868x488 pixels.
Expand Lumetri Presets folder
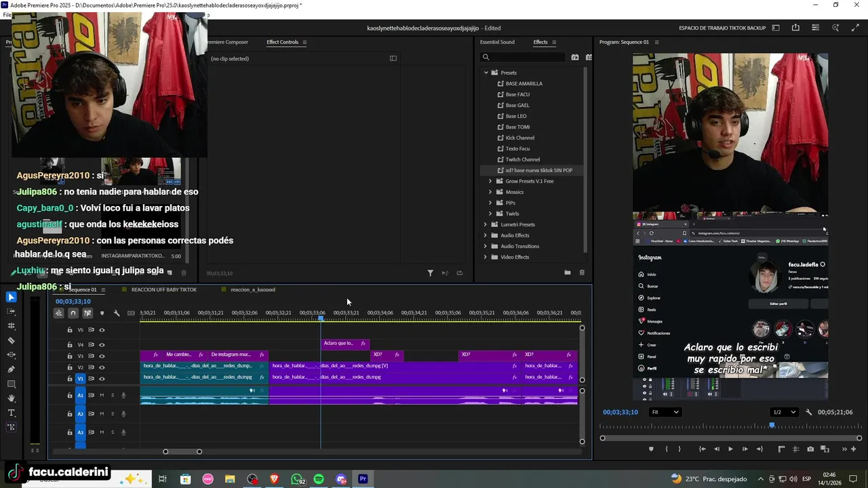tap(486, 224)
